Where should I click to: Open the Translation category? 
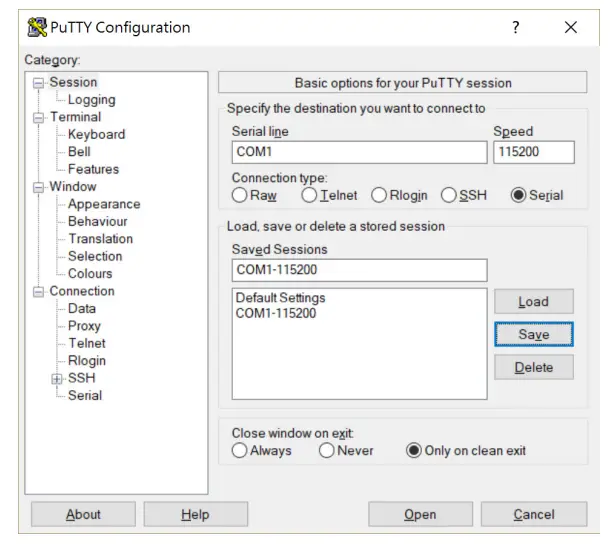click(100, 239)
